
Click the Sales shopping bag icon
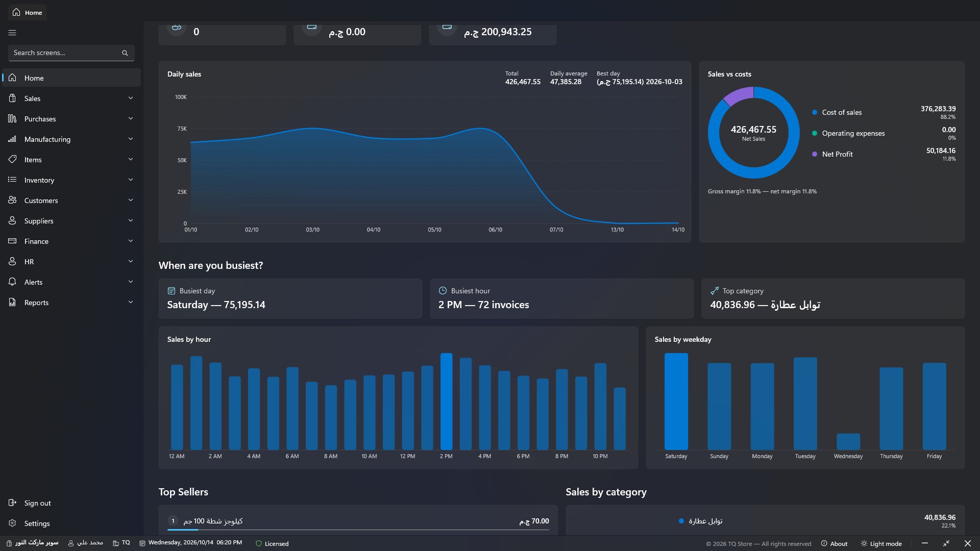click(12, 98)
